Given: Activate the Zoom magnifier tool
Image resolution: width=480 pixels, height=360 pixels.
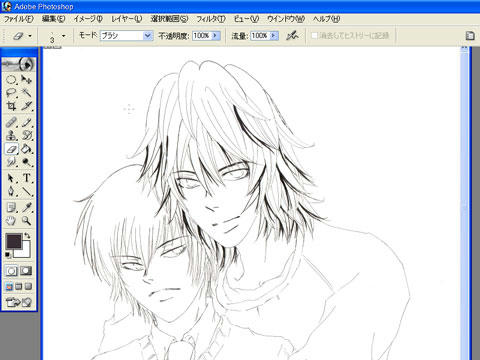Looking at the screenshot, I should pos(26,221).
